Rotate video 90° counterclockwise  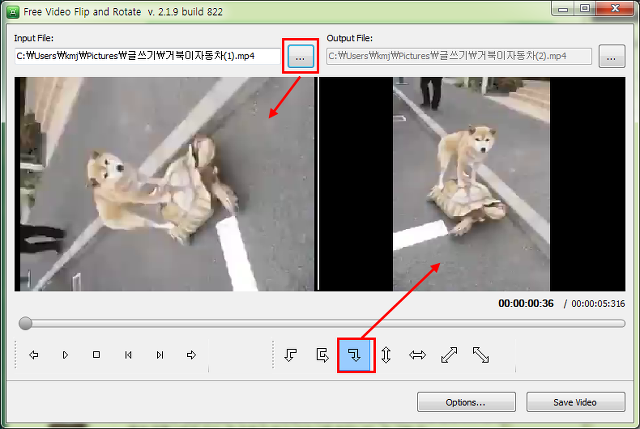(x=291, y=355)
